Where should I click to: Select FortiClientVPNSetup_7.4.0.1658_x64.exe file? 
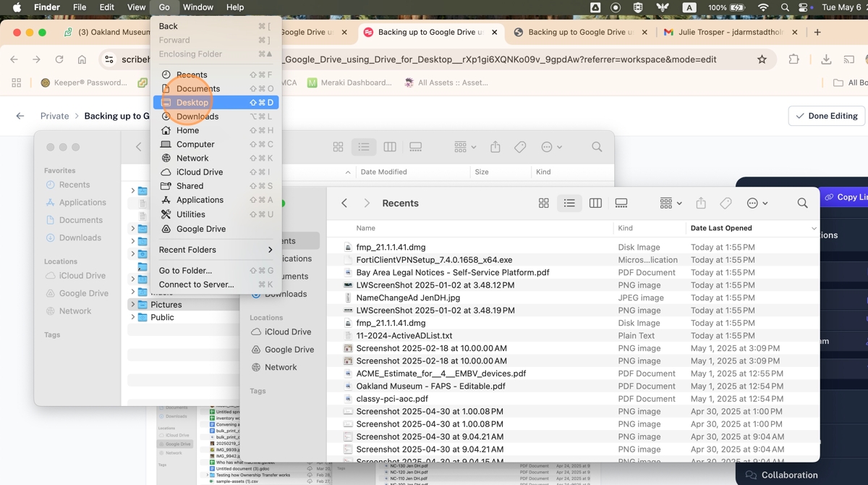[434, 260]
